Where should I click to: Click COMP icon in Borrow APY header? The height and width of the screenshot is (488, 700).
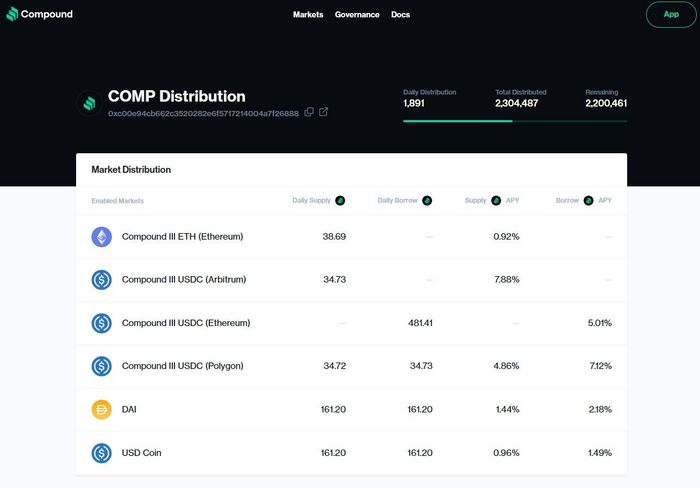click(x=588, y=200)
